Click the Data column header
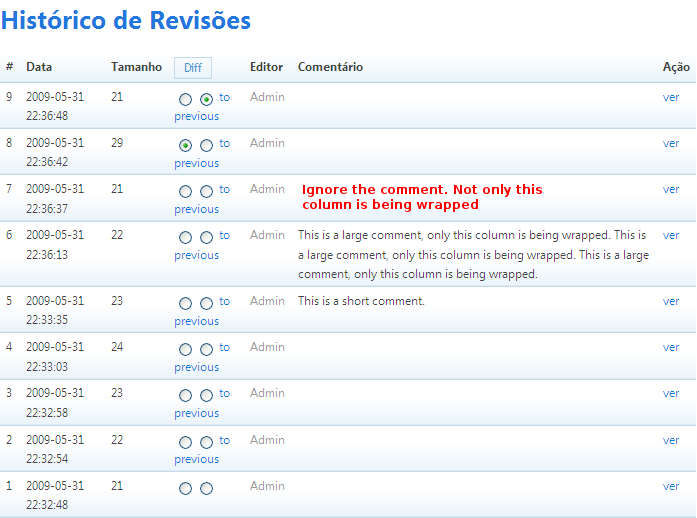697x518 pixels. pos(39,67)
